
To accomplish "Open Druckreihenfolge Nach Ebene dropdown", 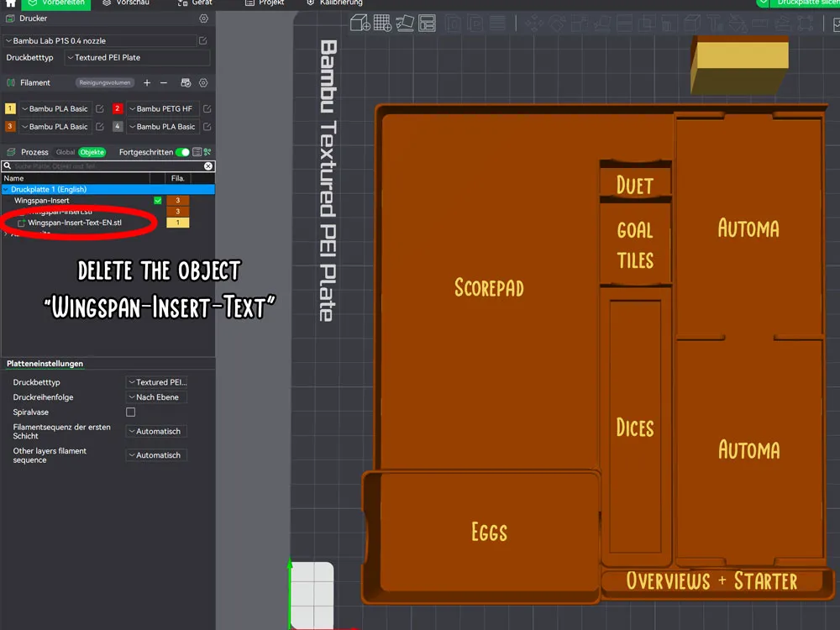I will click(x=157, y=397).
